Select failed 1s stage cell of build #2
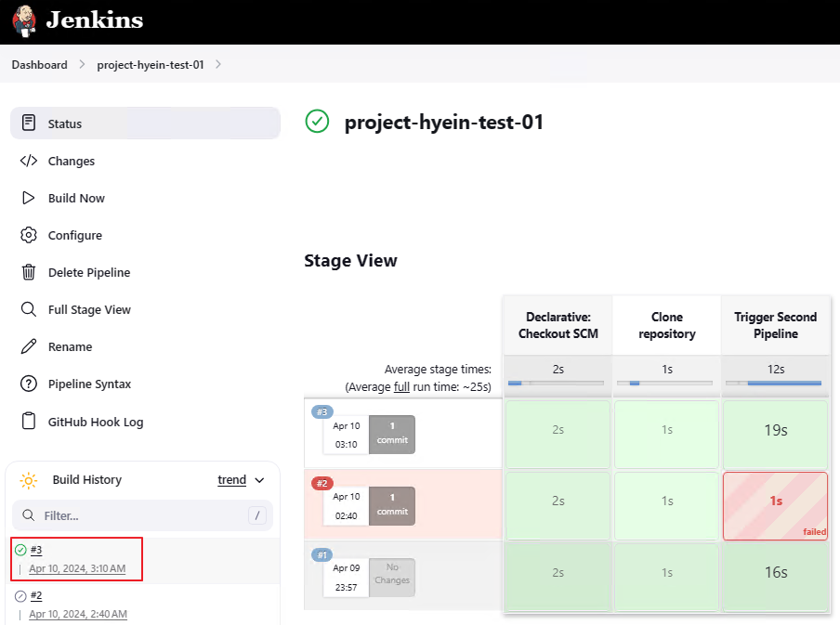This screenshot has height=625, width=840. 776,505
